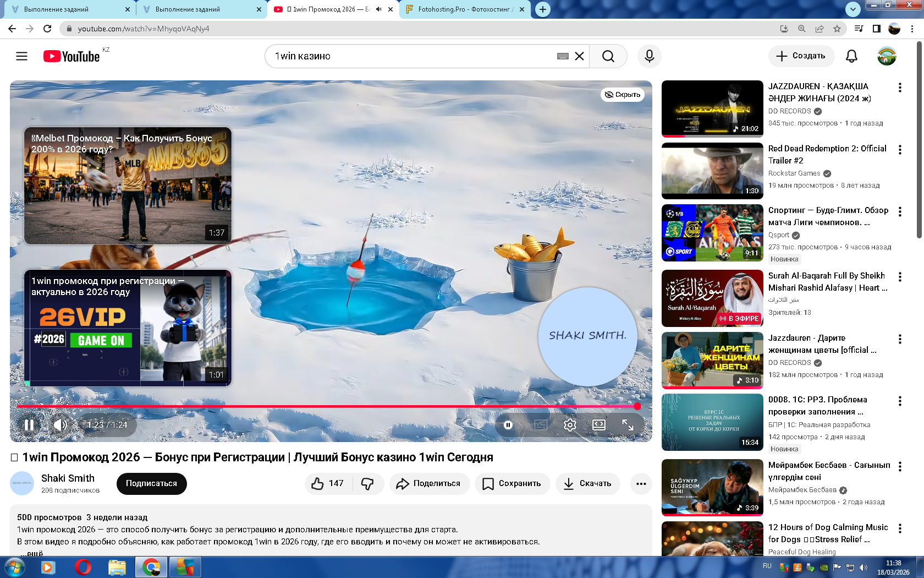Open the Windows Start menu
The image size is (924, 578).
(x=14, y=567)
